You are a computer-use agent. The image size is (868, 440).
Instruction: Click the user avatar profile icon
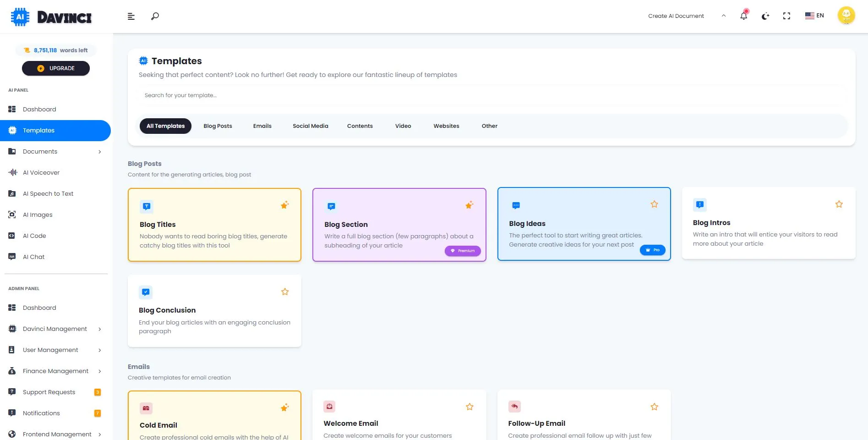tap(846, 16)
